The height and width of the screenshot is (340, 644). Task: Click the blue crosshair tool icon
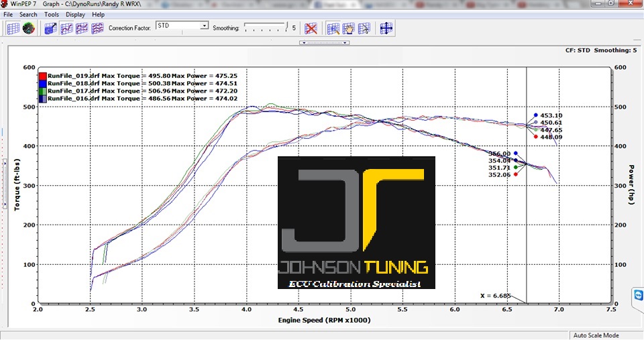click(386, 28)
